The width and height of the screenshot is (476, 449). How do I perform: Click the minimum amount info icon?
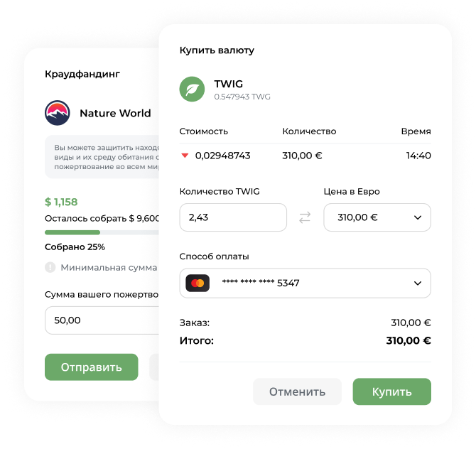50,267
